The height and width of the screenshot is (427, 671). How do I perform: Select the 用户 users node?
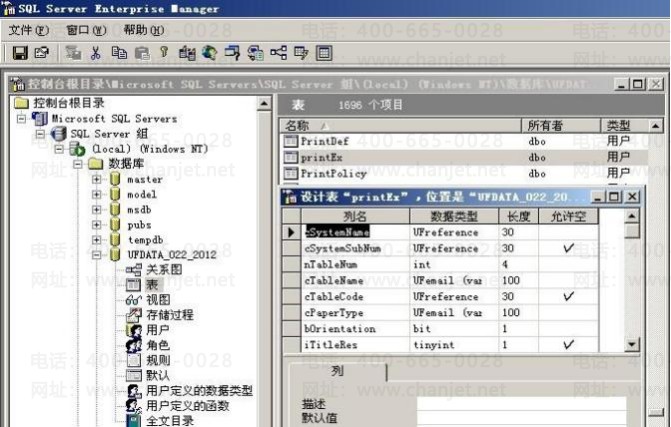click(x=157, y=330)
